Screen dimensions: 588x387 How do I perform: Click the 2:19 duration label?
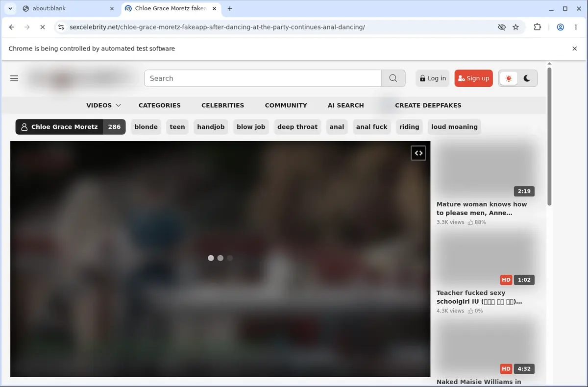point(524,191)
